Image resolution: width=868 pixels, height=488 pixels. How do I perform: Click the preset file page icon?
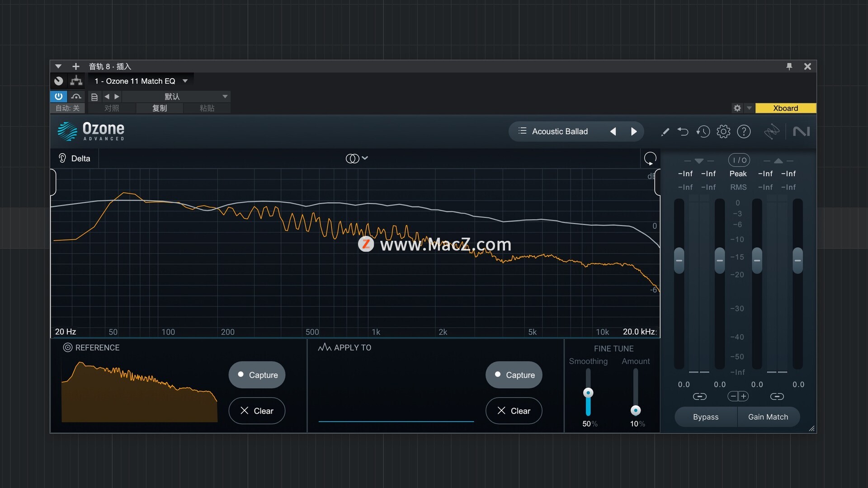94,97
